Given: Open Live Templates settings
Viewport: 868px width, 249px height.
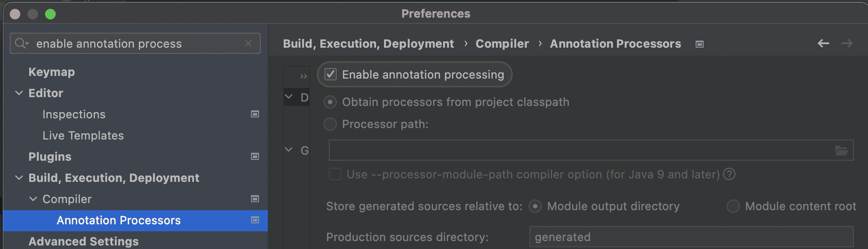Looking at the screenshot, I should click(x=83, y=136).
